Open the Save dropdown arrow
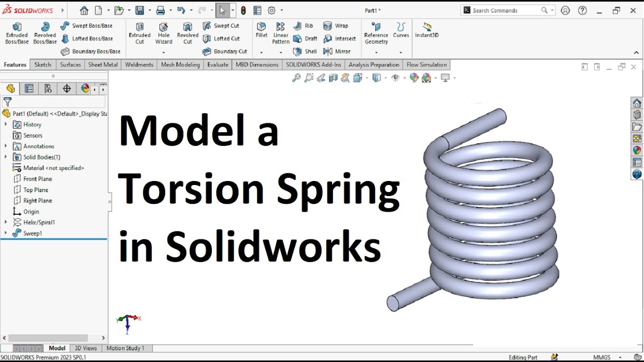The image size is (644, 362). (x=149, y=10)
